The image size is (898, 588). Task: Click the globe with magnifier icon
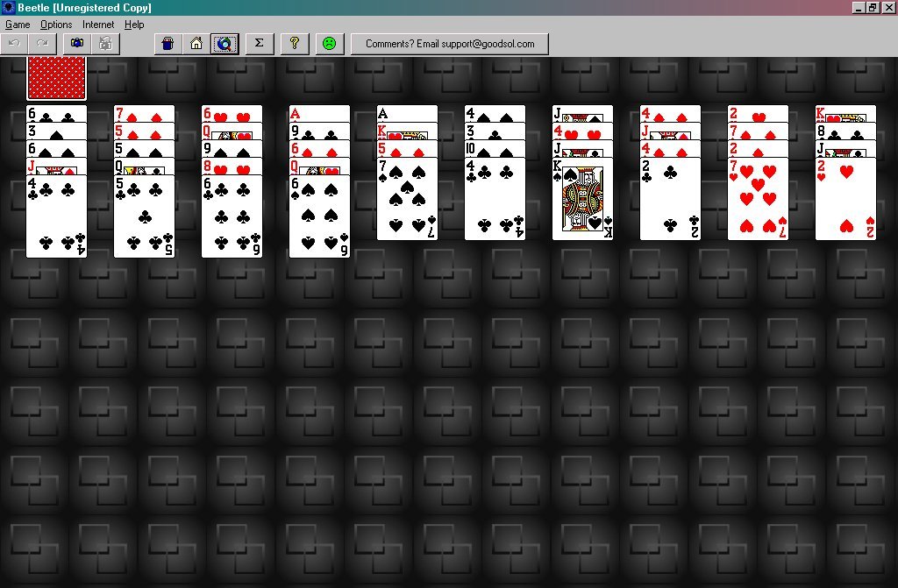tap(224, 43)
